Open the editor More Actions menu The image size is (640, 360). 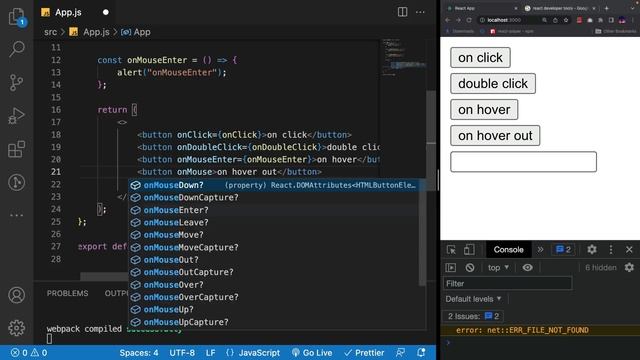tap(420, 12)
